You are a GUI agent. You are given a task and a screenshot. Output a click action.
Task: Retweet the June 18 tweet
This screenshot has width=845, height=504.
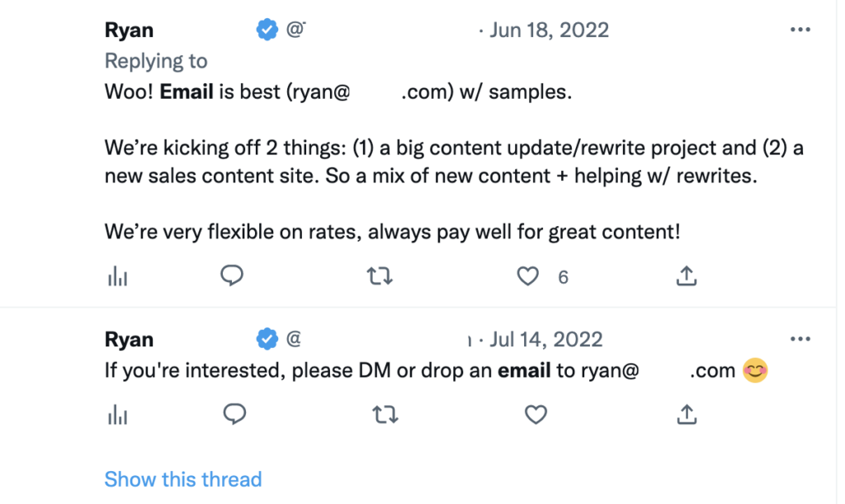(x=380, y=277)
